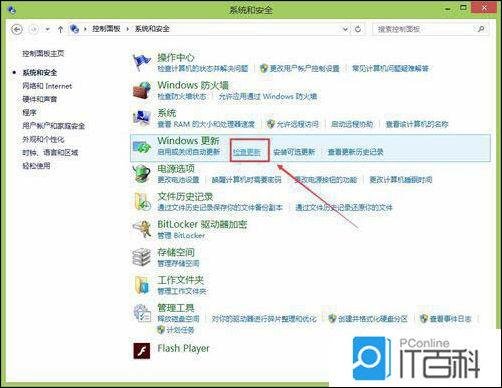Open the Flash Player icon
Image resolution: width=502 pixels, height=388 pixels.
click(x=142, y=351)
